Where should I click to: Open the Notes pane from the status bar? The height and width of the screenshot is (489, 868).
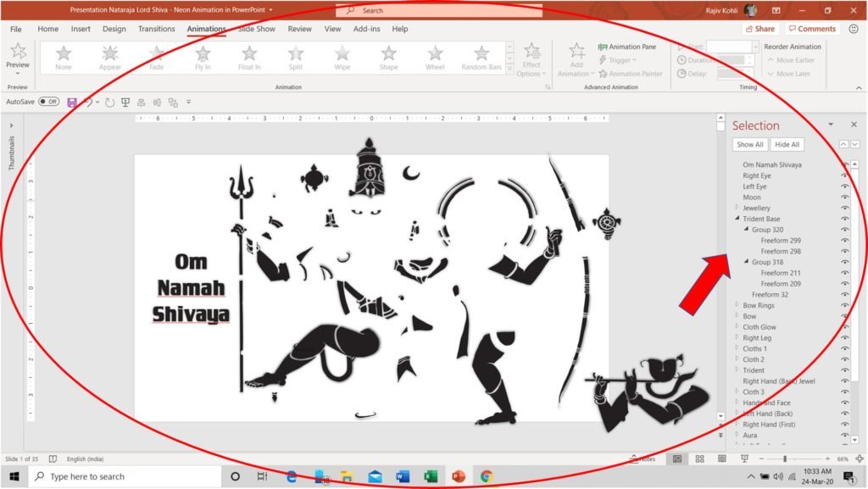[x=643, y=459]
